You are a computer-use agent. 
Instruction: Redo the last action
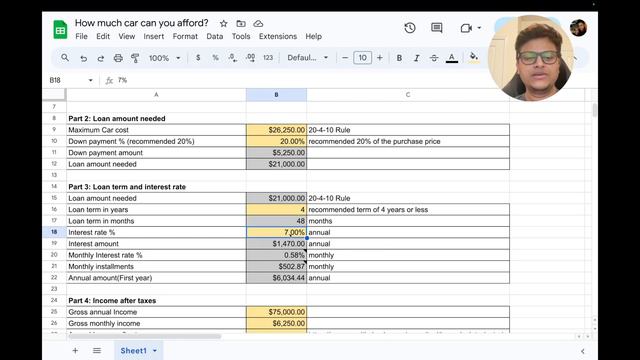[100, 58]
